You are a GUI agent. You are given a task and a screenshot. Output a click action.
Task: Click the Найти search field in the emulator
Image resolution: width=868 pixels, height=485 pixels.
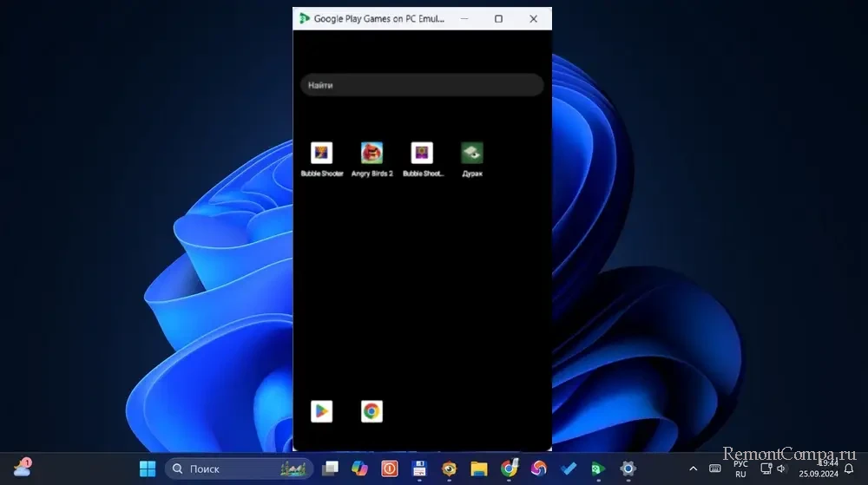[422, 85]
